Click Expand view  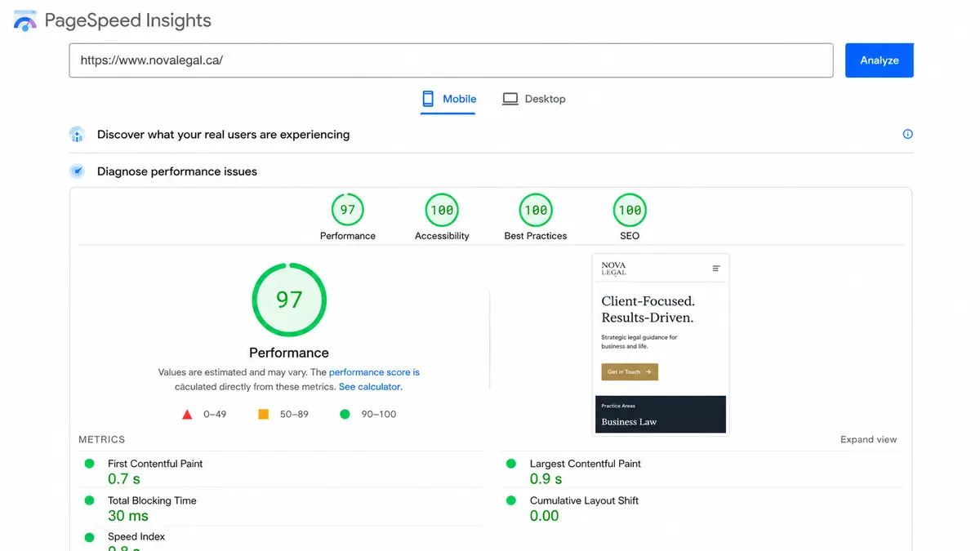click(x=868, y=439)
